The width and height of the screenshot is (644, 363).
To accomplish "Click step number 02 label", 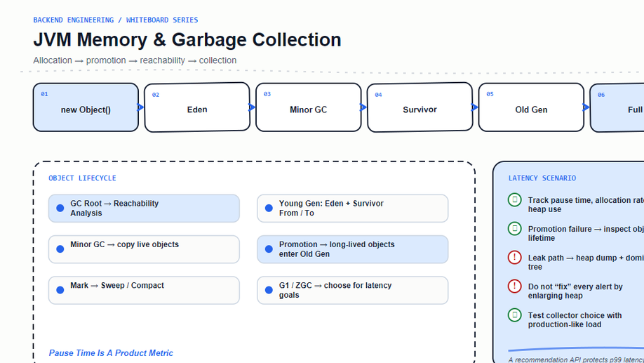I will [156, 95].
